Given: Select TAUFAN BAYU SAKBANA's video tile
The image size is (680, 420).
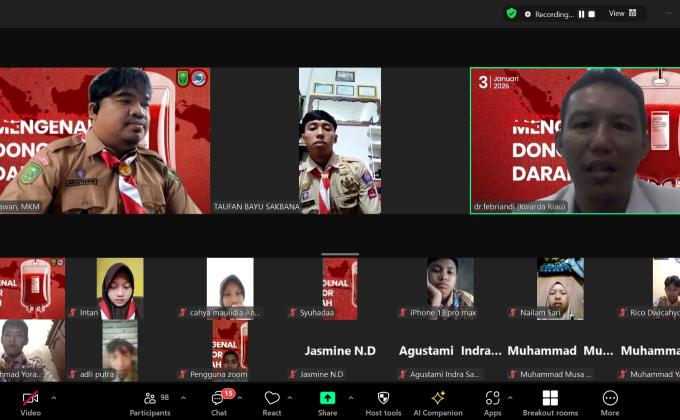Looking at the screenshot, I should pyautogui.click(x=340, y=140).
